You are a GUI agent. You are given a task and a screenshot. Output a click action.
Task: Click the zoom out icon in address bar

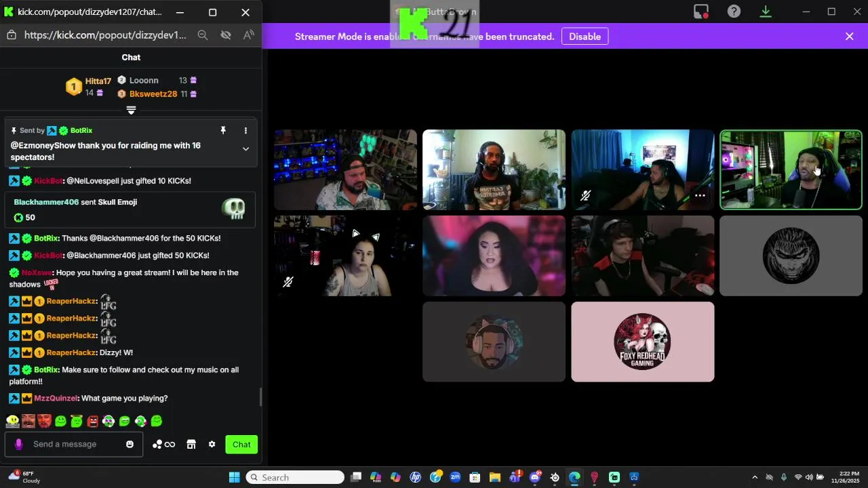202,35
